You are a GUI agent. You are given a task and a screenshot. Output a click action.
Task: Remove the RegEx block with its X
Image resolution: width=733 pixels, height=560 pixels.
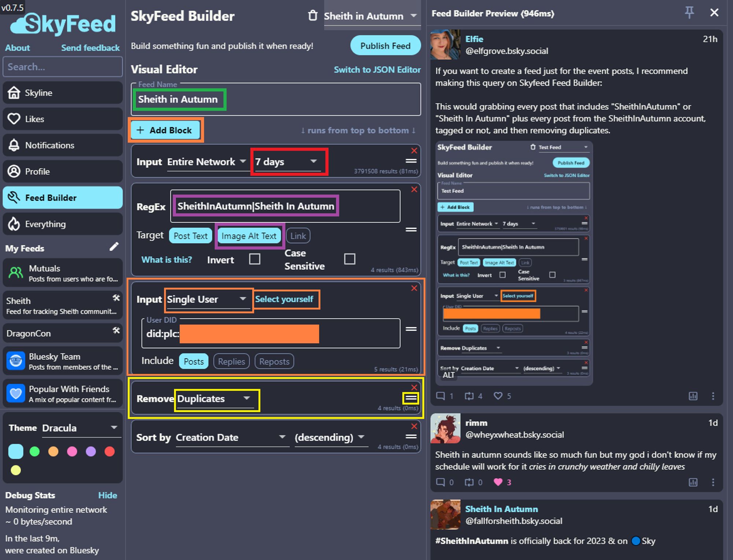click(414, 189)
